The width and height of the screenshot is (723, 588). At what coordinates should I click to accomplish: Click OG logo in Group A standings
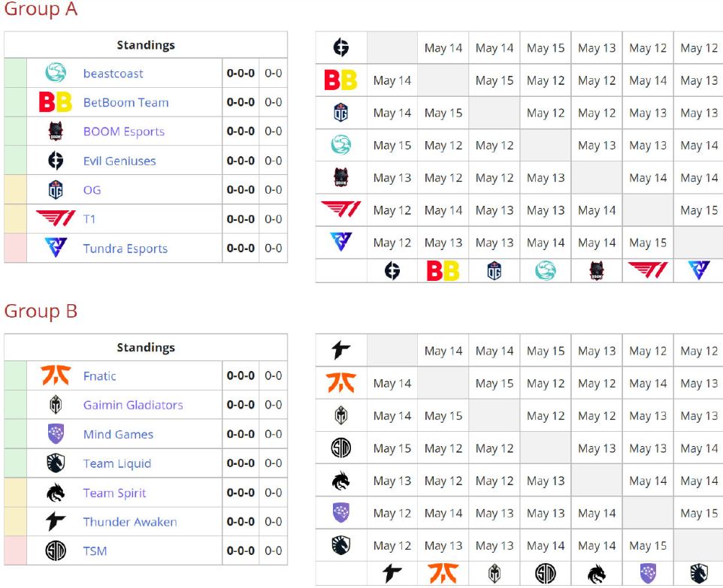point(56,190)
